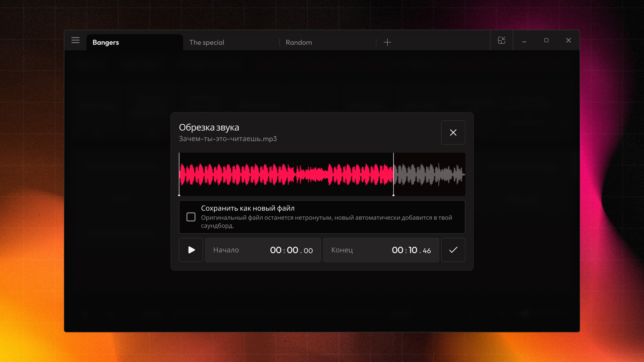Click the Обрезка звука dialog title
This screenshot has width=644, height=362.
pyautogui.click(x=209, y=127)
